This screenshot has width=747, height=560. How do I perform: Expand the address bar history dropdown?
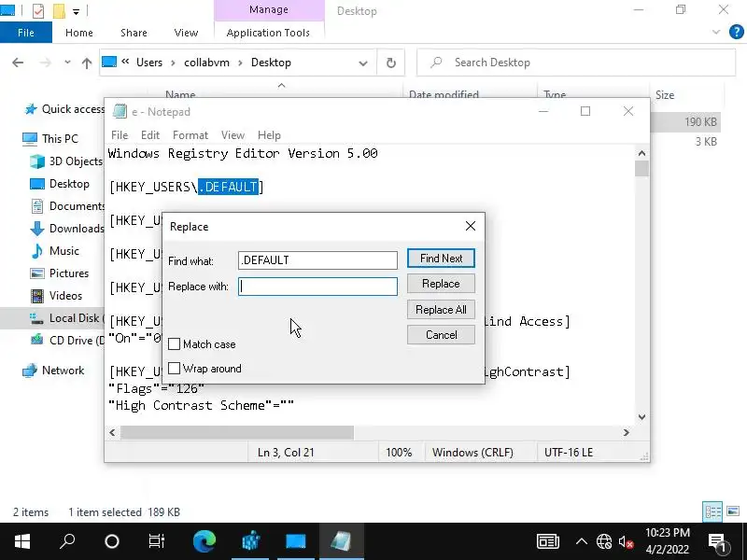[x=363, y=63]
